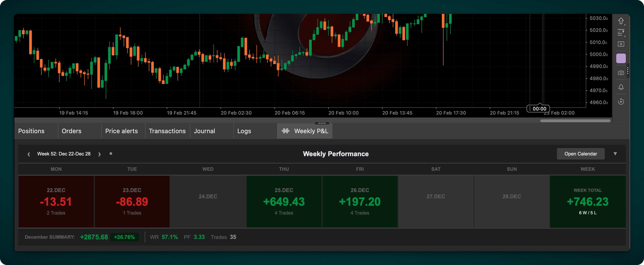Open the order placement arrow icon
The height and width of the screenshot is (265, 644).
click(x=622, y=21)
